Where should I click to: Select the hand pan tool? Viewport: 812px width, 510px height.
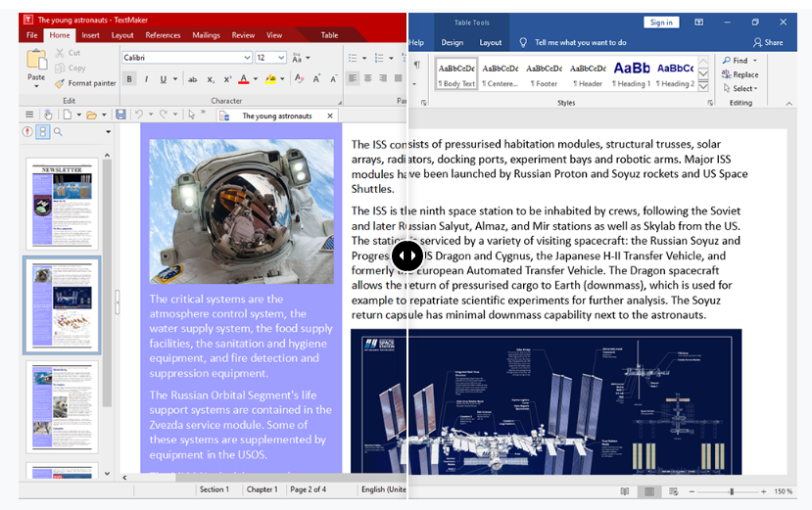pos(47,116)
